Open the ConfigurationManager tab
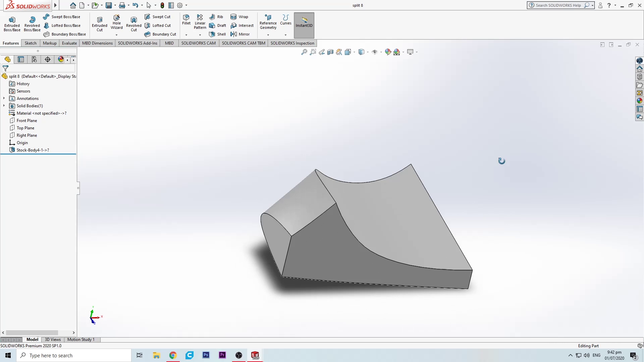 coord(34,59)
